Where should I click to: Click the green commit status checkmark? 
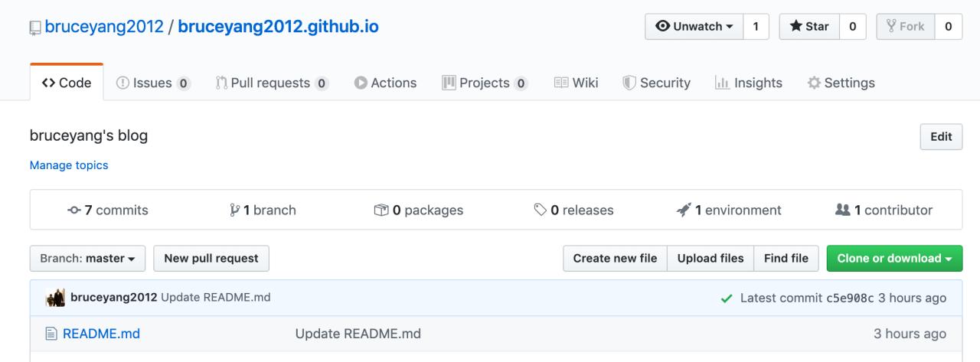(727, 298)
